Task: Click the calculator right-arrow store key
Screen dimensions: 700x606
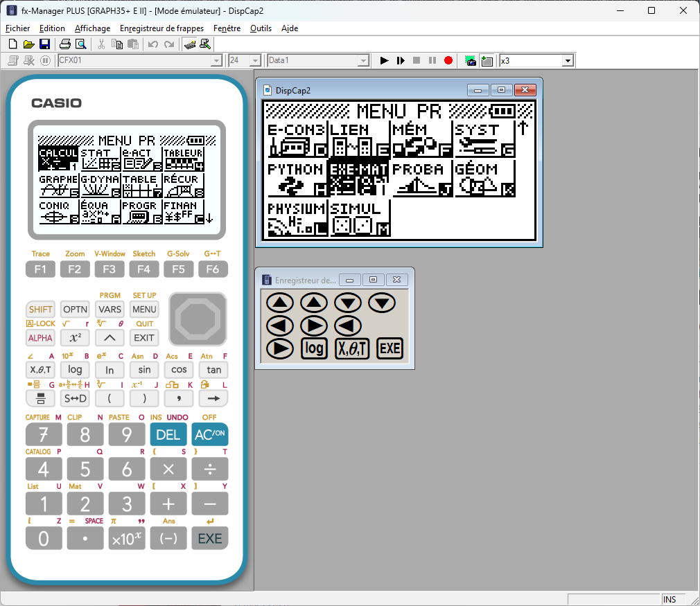Action: tap(214, 398)
